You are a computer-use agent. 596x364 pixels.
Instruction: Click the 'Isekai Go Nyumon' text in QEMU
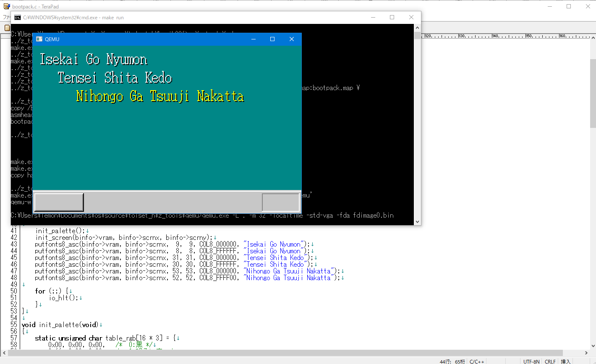pos(93,60)
